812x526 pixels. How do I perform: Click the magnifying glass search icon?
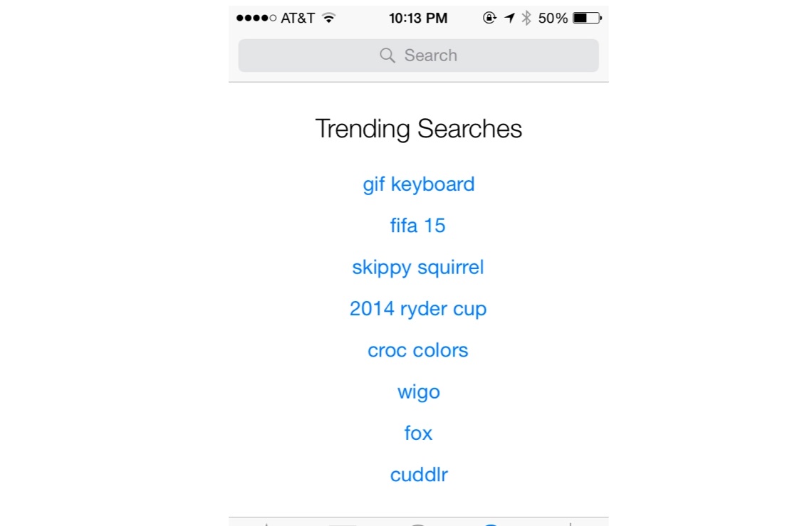387,56
